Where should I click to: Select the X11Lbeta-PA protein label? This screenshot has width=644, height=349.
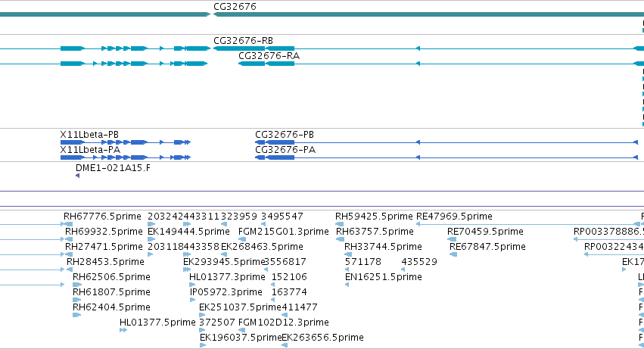(90, 150)
